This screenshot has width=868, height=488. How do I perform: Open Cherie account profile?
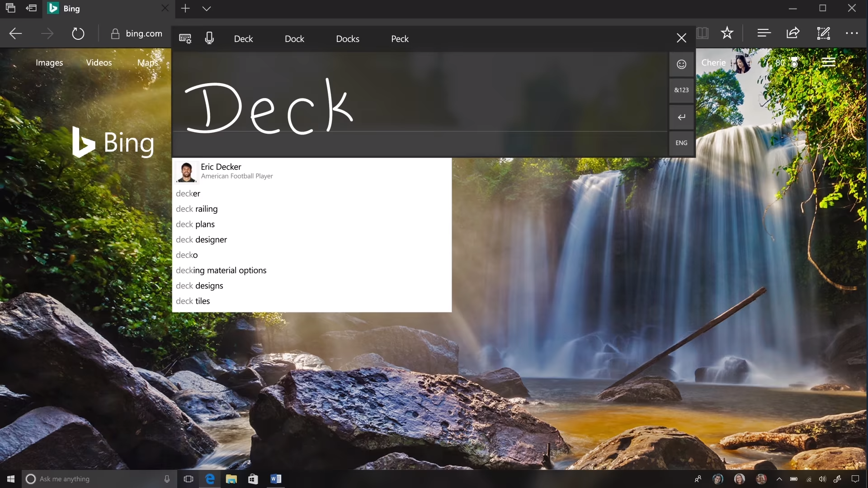pyautogui.click(x=713, y=63)
